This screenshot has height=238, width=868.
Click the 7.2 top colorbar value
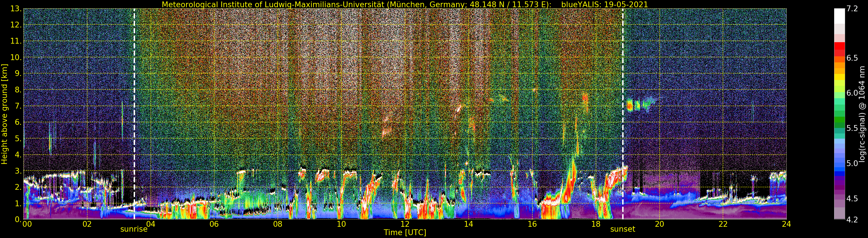(x=852, y=9)
